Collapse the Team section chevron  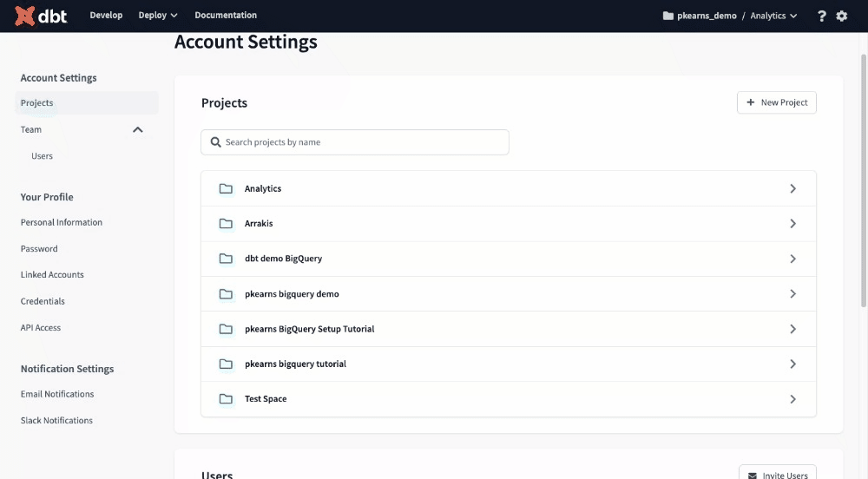tap(137, 129)
